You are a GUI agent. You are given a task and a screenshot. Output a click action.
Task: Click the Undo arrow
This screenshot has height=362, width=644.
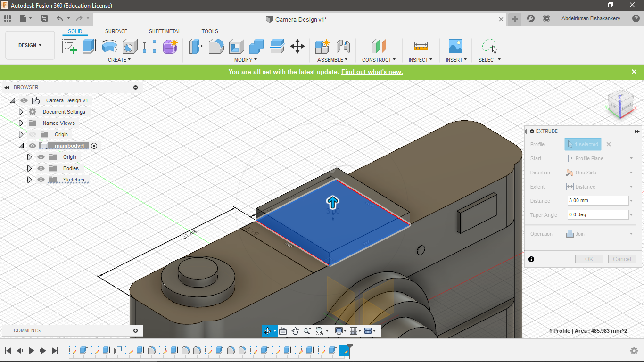click(x=59, y=18)
